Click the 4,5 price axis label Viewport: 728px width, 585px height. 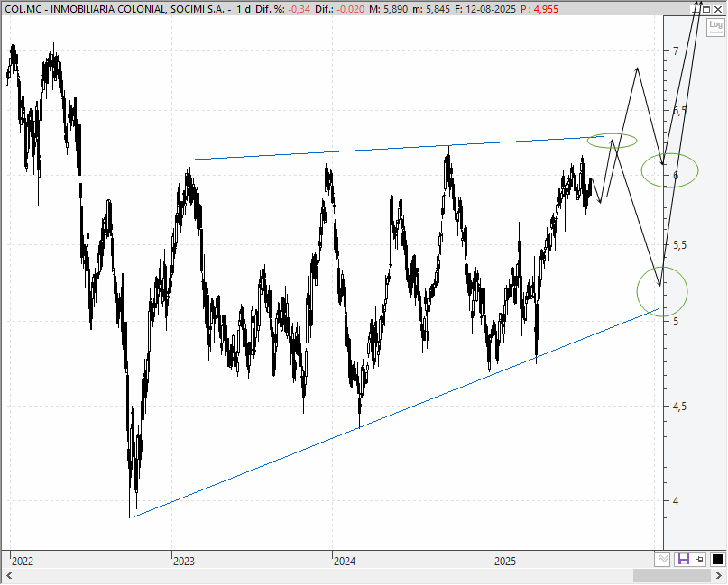coord(679,406)
